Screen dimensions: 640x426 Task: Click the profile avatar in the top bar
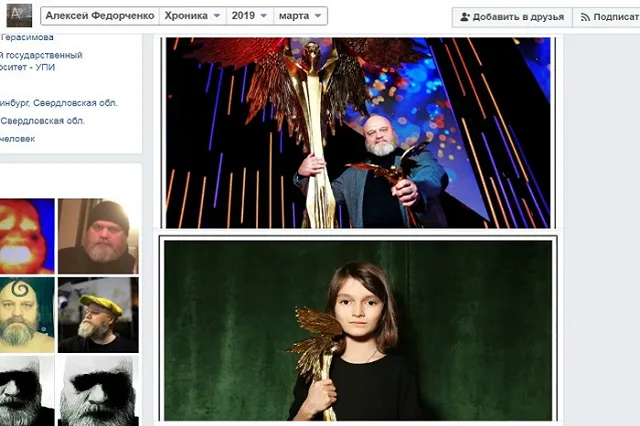20,15
